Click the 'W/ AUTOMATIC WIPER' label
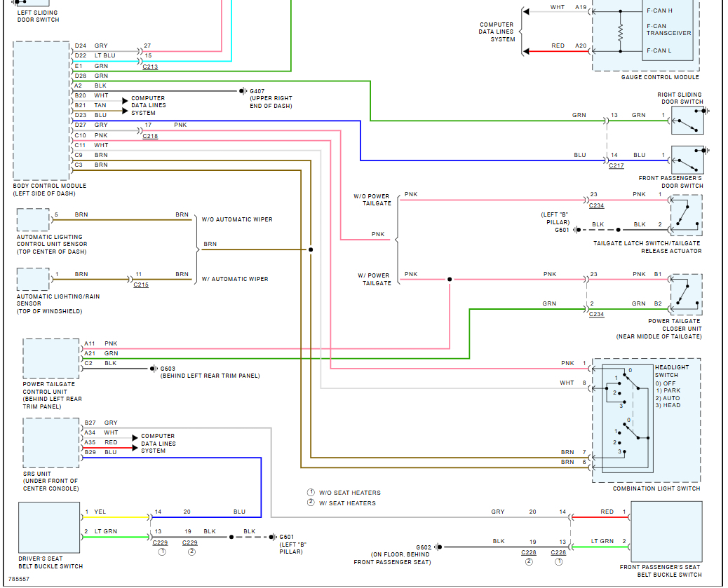Screen dimensions: 728x588 235,280
